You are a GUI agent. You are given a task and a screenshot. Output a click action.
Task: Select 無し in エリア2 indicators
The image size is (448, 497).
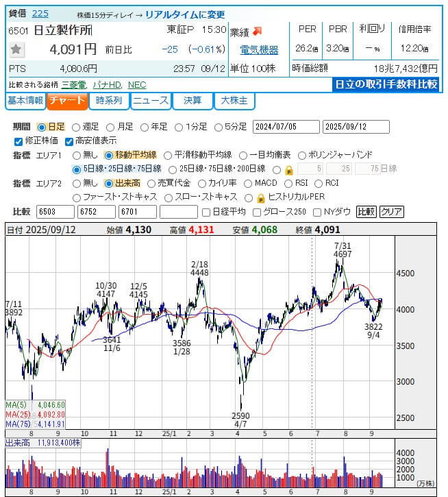[x=76, y=184]
